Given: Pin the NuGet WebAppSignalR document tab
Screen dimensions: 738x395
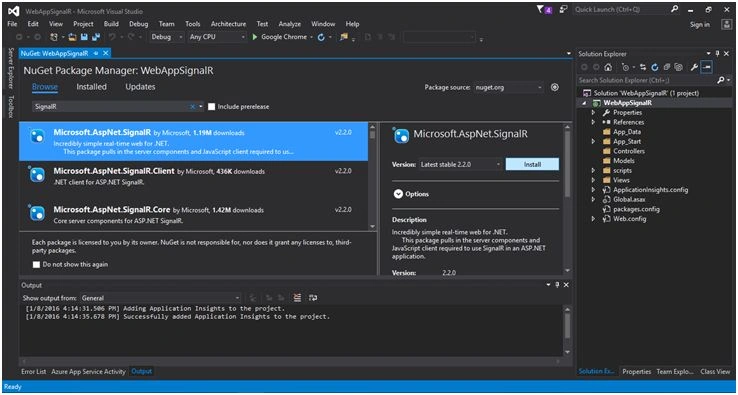Looking at the screenshot, I should coord(96,53).
